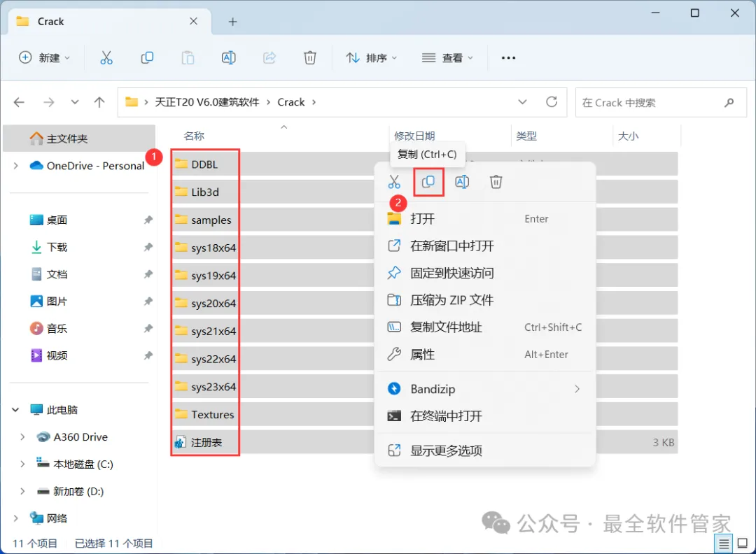Expand the 网络 tree node

pyautogui.click(x=16, y=518)
